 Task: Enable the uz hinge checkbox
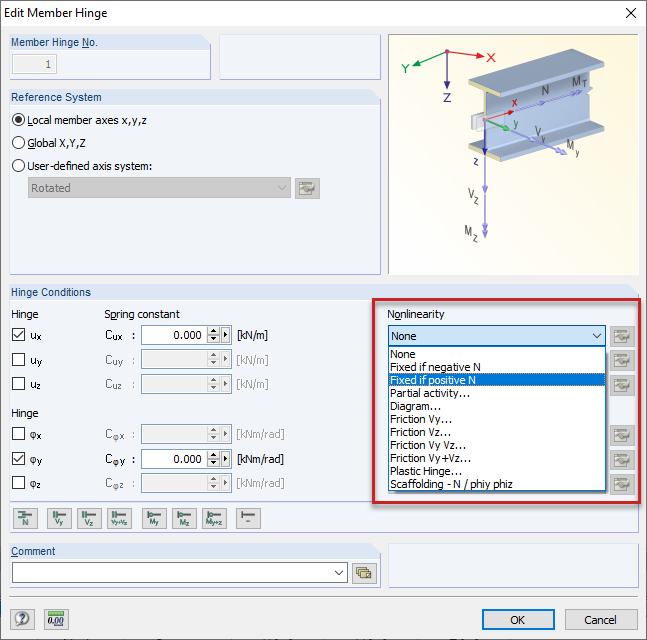click(19, 383)
